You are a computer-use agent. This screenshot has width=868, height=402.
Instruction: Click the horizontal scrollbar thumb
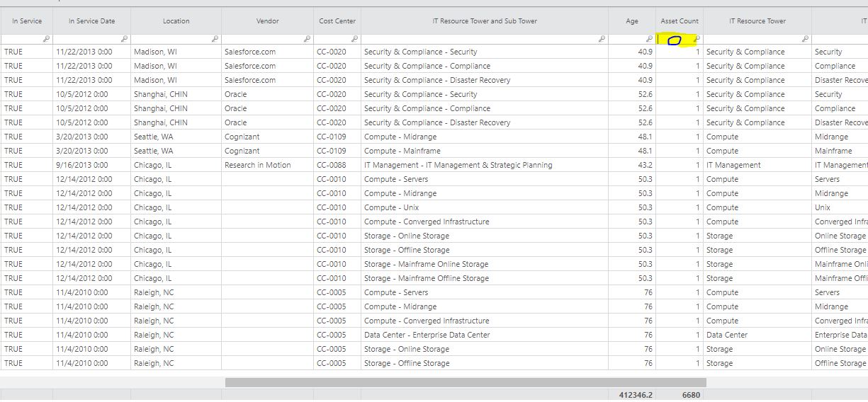(466, 382)
